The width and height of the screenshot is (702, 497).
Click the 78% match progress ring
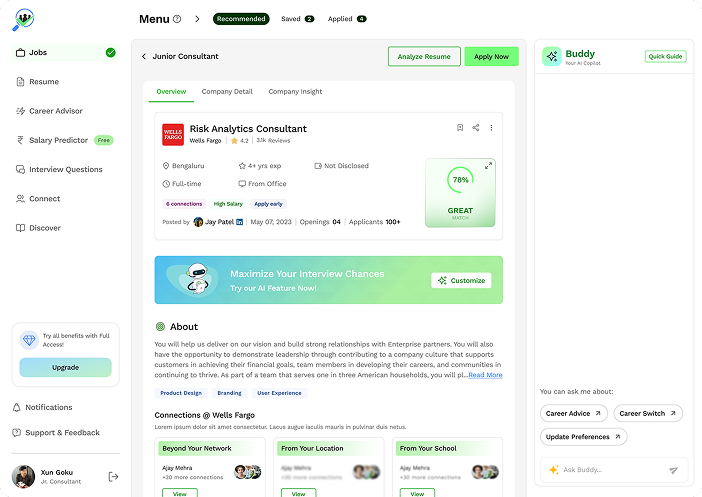coord(460,180)
